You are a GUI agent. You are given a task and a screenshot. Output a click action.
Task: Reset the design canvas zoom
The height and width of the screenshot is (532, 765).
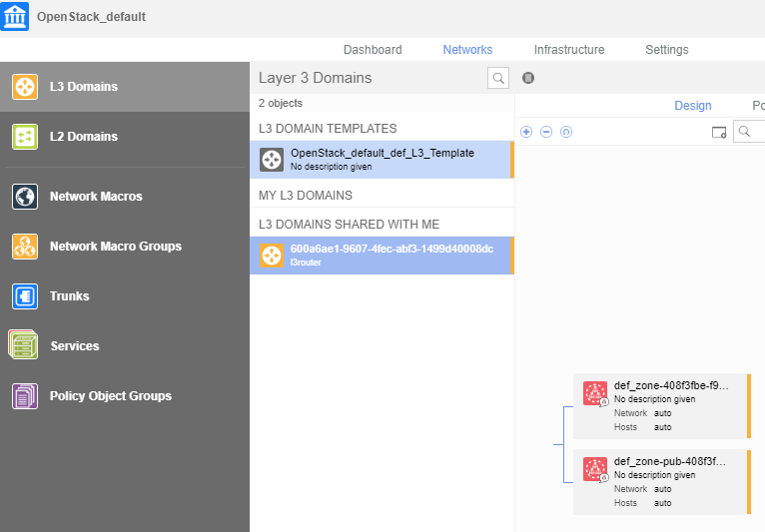click(x=566, y=132)
